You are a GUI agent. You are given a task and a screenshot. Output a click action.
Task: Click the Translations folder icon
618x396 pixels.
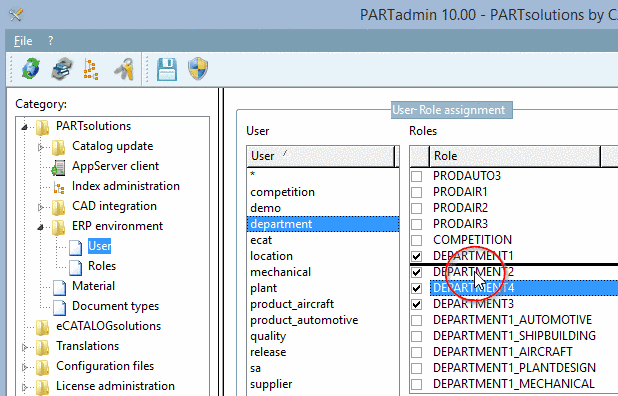(x=43, y=347)
